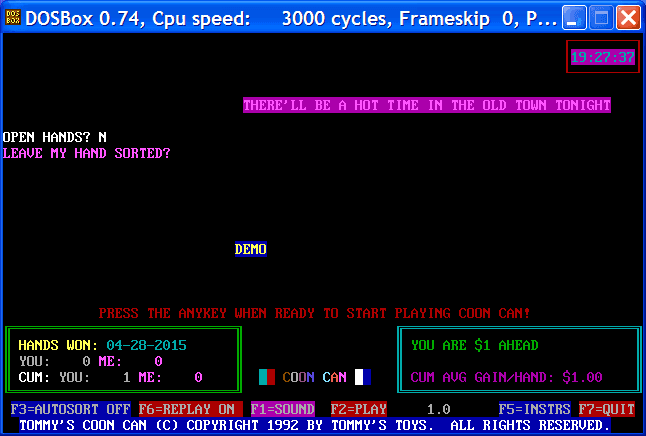
Task: Click the DOSBox icon in the title bar
Action: [x=13, y=18]
